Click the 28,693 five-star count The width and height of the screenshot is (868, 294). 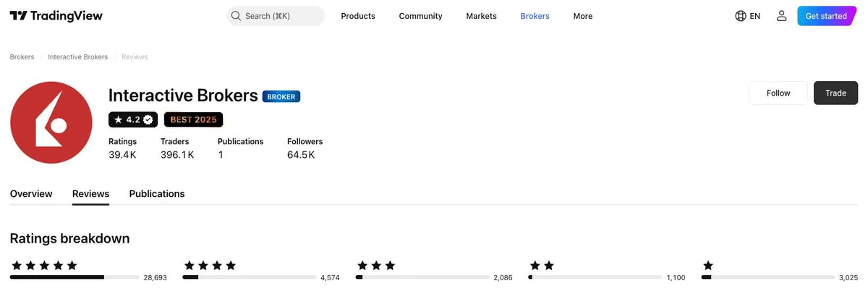point(155,277)
